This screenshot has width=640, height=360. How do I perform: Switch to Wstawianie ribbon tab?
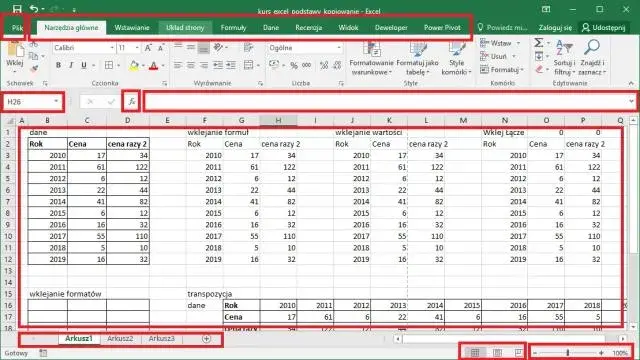pos(131,28)
